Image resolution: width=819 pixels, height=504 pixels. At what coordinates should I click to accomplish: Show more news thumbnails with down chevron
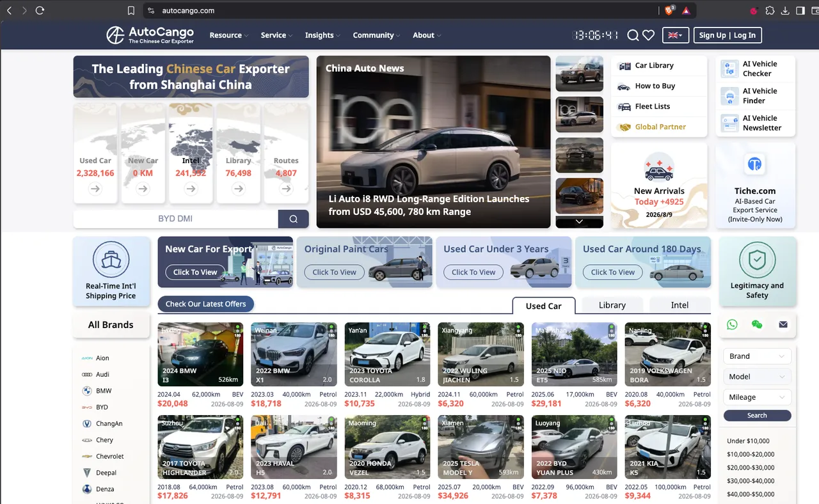coord(579,221)
